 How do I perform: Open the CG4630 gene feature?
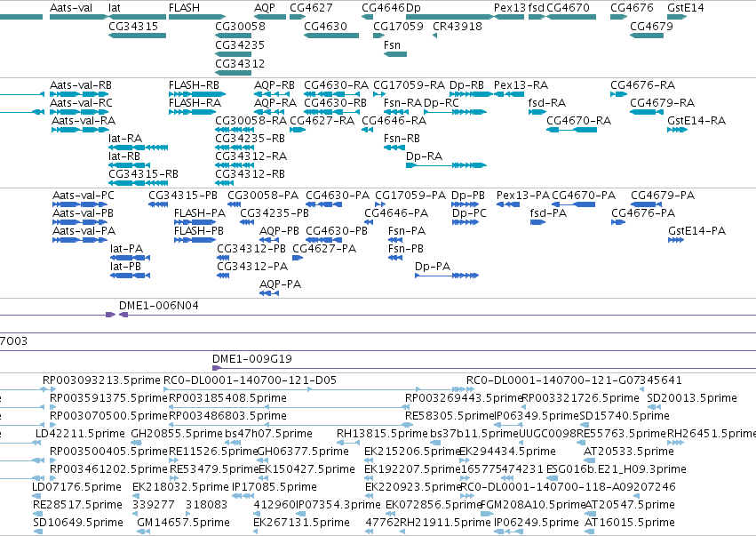[331, 36]
